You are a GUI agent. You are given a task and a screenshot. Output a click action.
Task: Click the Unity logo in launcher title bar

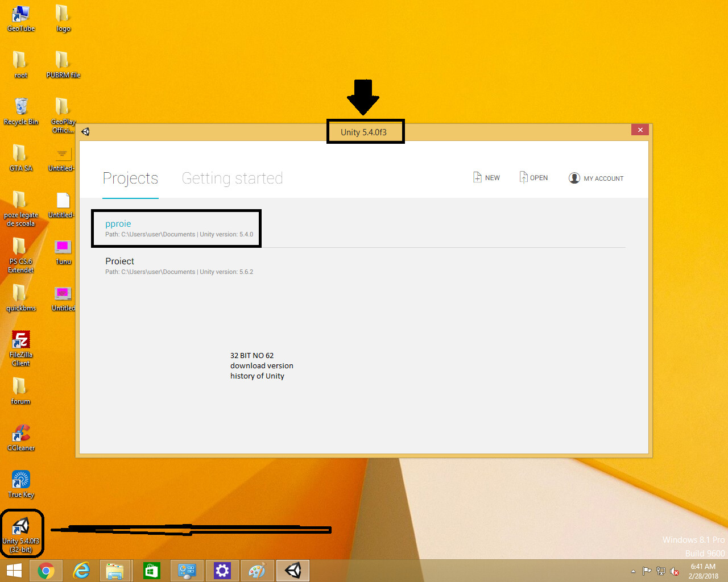point(85,132)
